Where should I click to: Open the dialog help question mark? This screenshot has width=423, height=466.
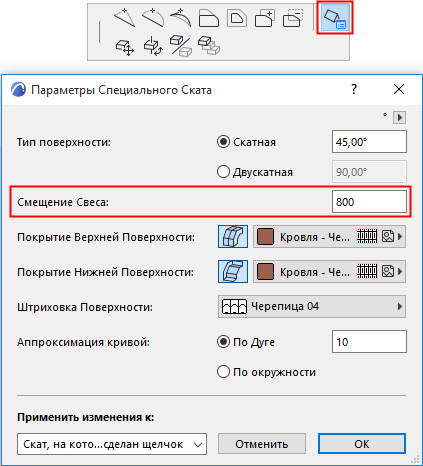[354, 89]
